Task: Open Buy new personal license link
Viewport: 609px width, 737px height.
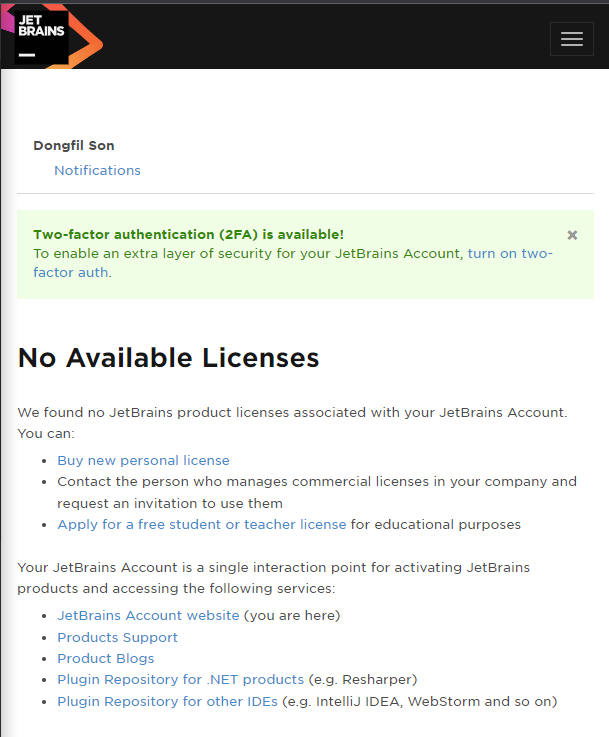Action: click(143, 460)
